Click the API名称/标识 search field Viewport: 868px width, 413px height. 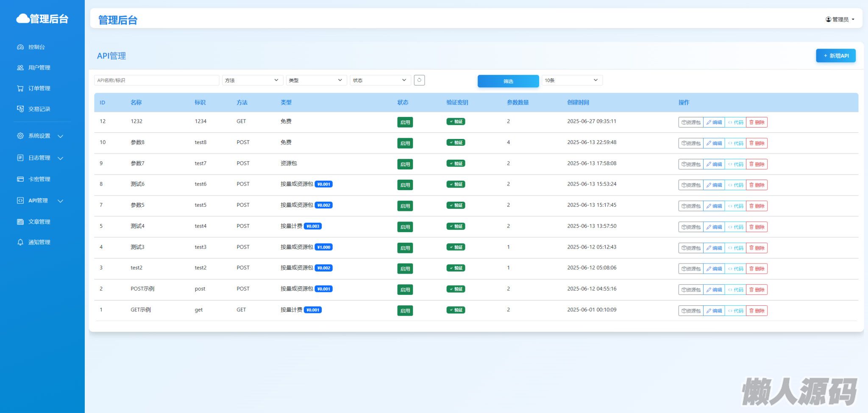[x=156, y=80]
